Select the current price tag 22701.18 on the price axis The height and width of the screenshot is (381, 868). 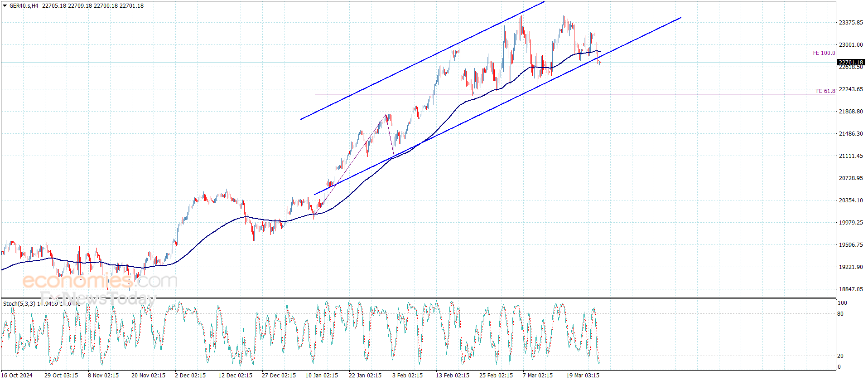[x=851, y=63]
